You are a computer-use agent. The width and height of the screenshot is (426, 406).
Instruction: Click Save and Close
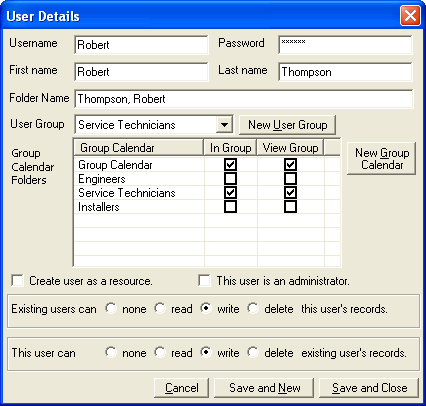click(x=369, y=388)
